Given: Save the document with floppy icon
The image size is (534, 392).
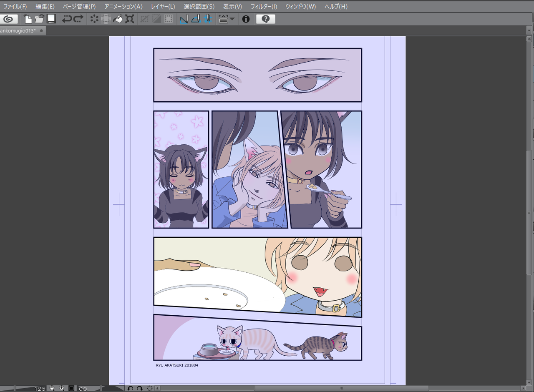Looking at the screenshot, I should click(x=51, y=19).
